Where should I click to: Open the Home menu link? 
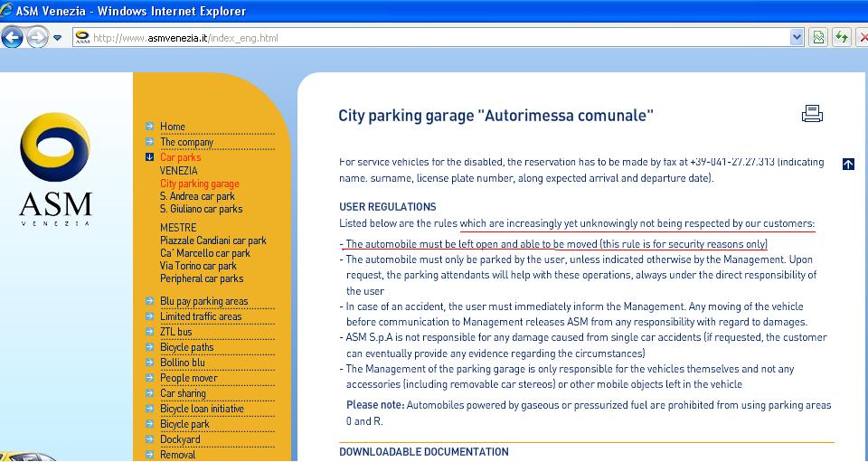tap(173, 127)
